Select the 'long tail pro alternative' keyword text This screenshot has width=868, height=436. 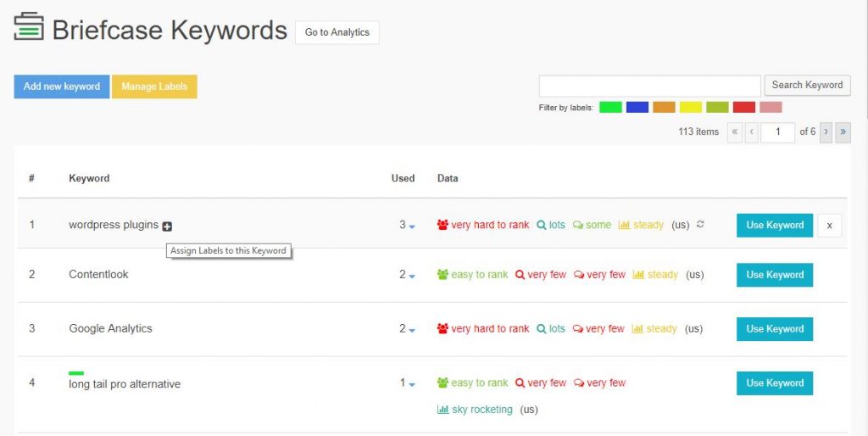[x=125, y=384]
